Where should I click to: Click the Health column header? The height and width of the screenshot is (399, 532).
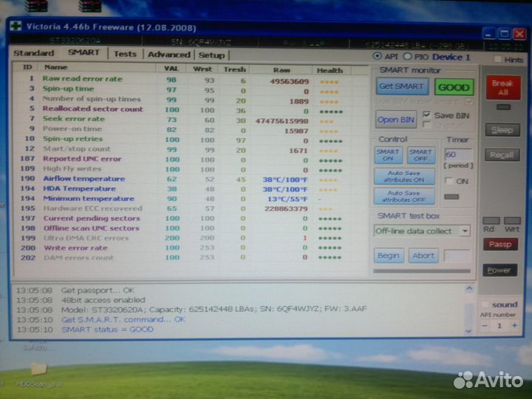coord(330,71)
